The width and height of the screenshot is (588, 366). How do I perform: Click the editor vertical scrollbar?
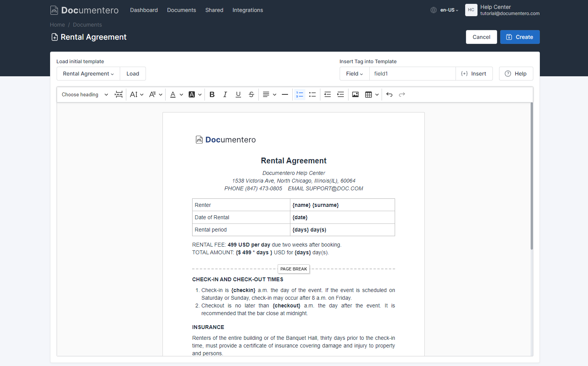(x=532, y=176)
